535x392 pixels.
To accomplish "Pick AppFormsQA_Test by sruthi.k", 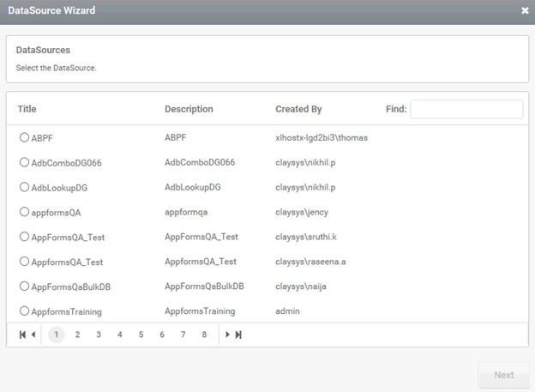I will coord(24,237).
